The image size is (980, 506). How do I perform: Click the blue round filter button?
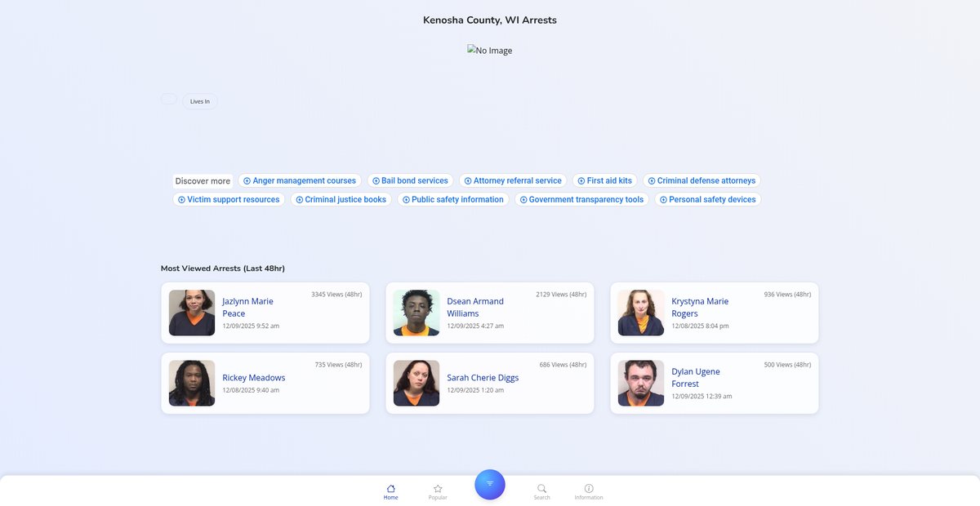click(x=490, y=484)
